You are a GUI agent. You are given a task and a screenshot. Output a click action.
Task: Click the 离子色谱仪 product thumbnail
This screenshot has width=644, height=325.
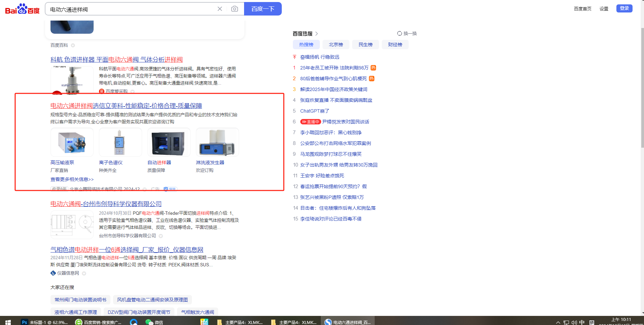pyautogui.click(x=121, y=142)
